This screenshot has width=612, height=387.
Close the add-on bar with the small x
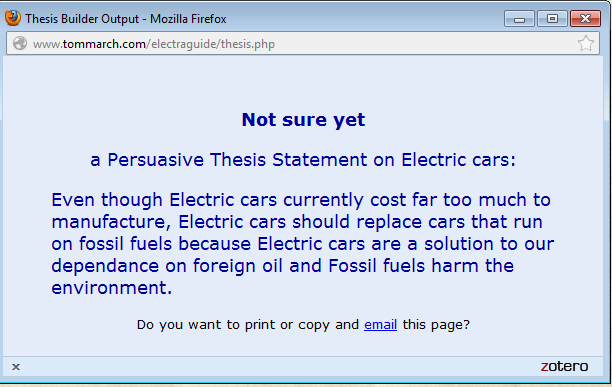coord(16,367)
